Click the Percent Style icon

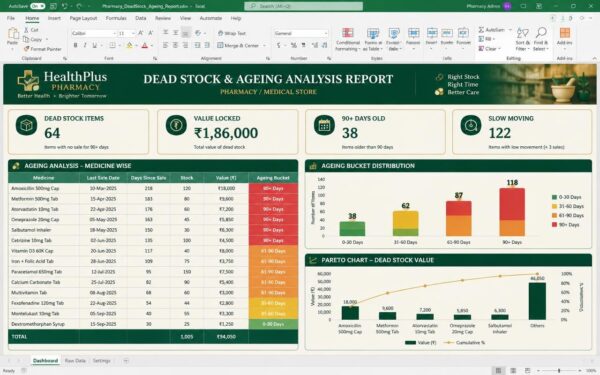coord(293,46)
